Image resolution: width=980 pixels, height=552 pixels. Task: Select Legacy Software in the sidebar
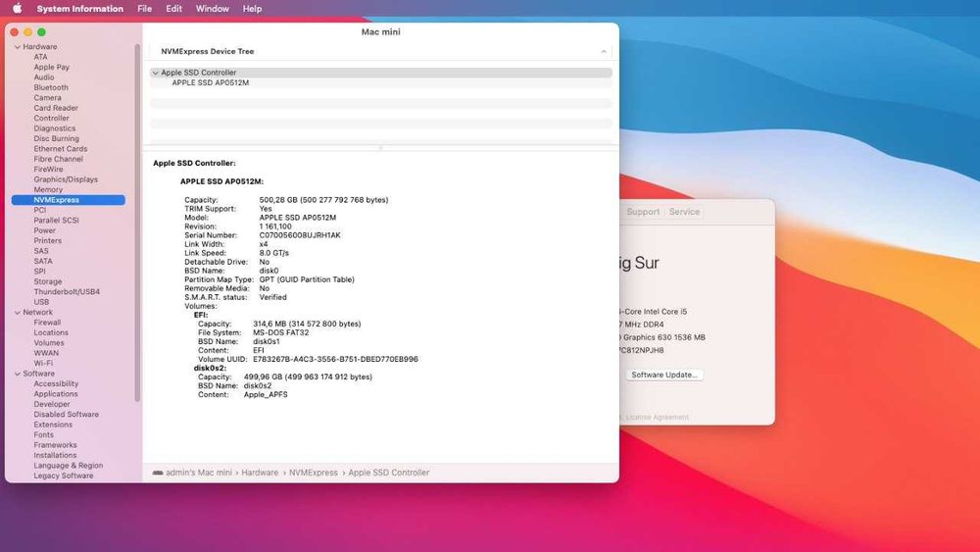tap(63, 476)
